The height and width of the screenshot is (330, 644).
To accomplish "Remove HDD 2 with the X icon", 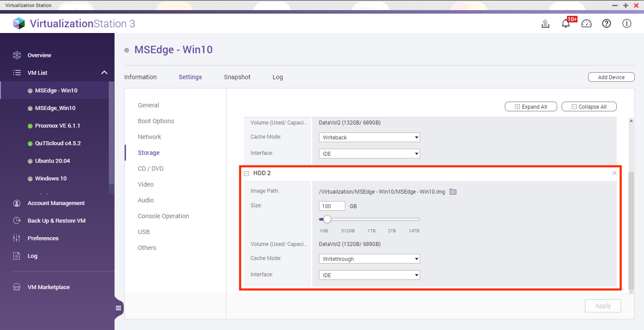I will click(x=614, y=173).
